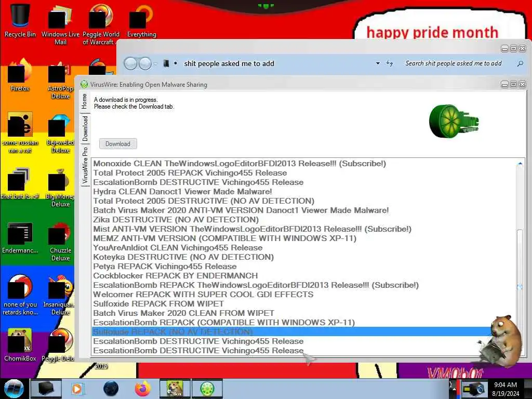Select the Everything desktop shortcut
The width and height of the screenshot is (532, 399).
[141, 20]
